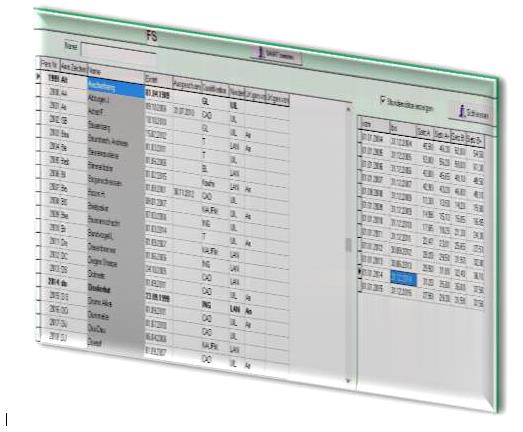Click the button at the top center of the window
The width and height of the screenshot is (523, 432).
276,55
